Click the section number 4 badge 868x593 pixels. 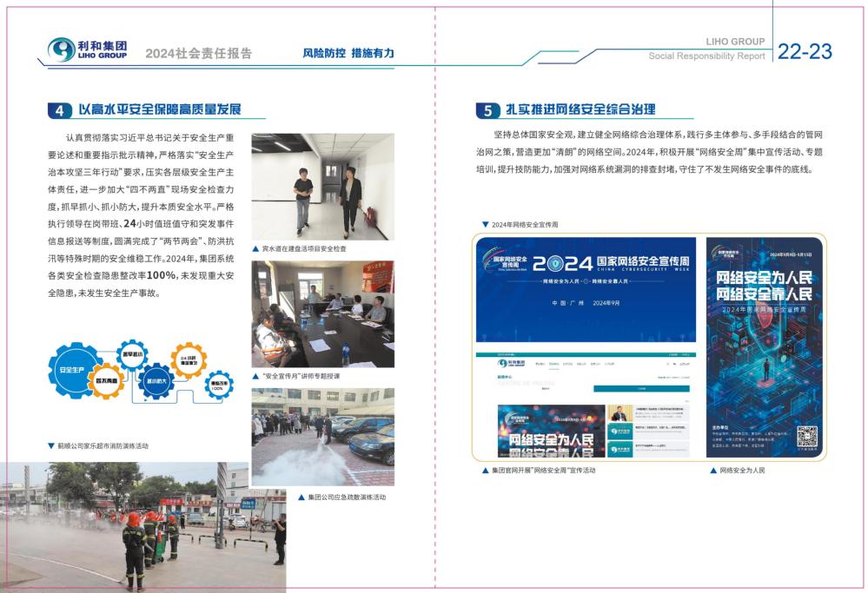point(59,110)
